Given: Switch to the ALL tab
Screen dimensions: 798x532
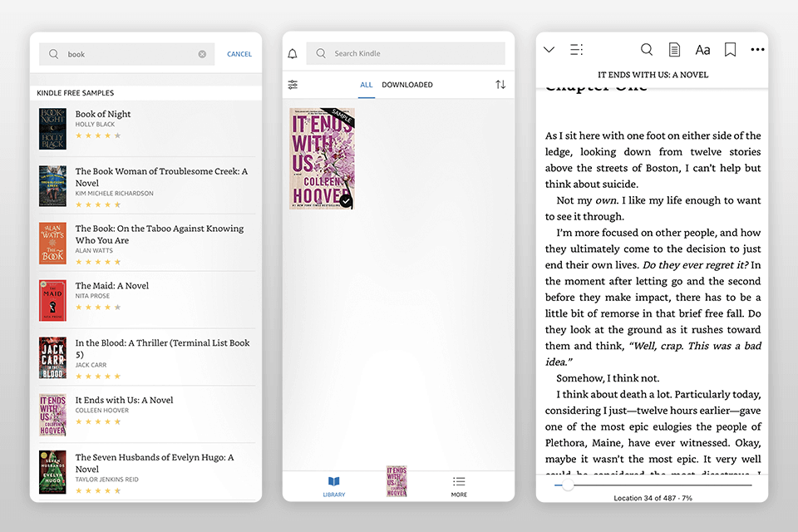Looking at the screenshot, I should [367, 85].
